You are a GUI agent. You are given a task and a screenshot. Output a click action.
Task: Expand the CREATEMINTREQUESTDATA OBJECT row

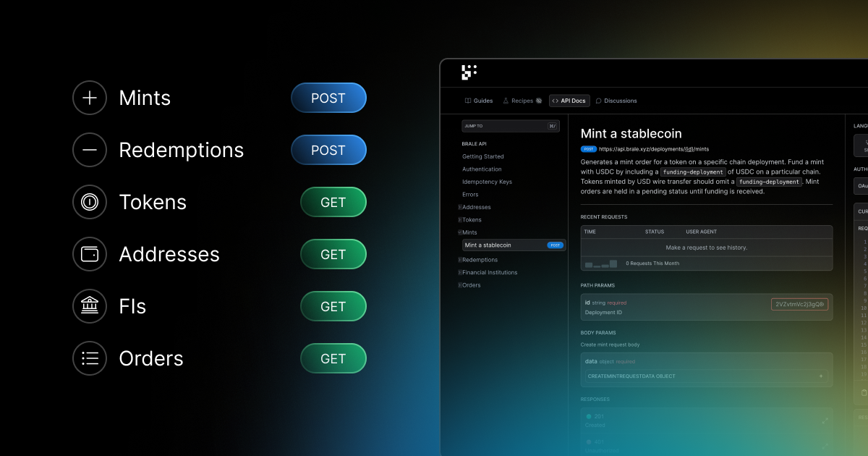point(820,376)
